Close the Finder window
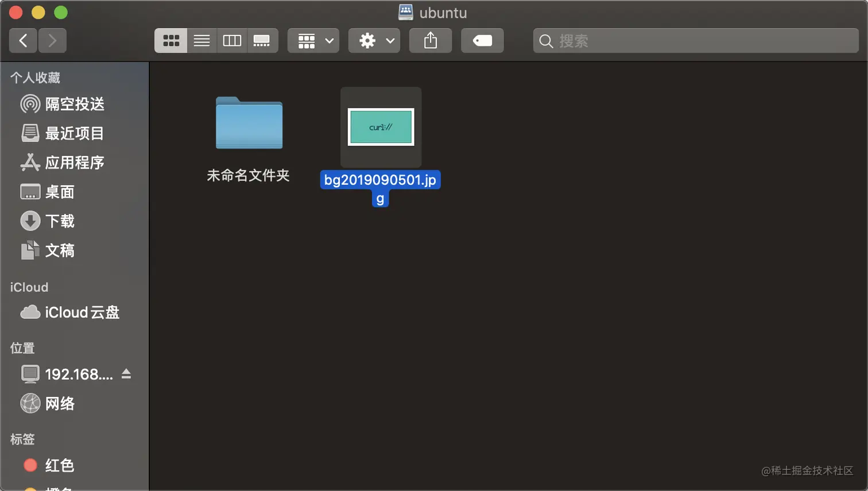The width and height of the screenshot is (868, 491). pos(15,12)
